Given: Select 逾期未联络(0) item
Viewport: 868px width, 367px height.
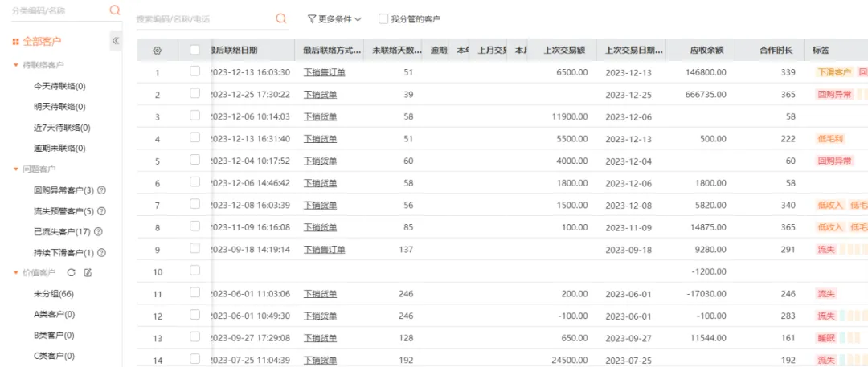Looking at the screenshot, I should 59,149.
